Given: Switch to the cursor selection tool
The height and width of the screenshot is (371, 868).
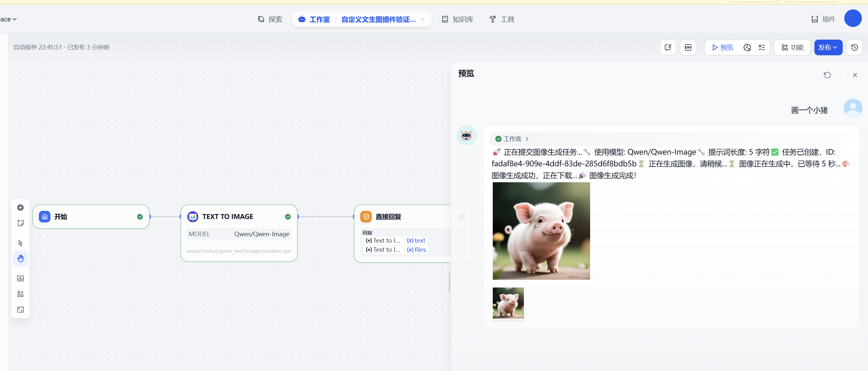Looking at the screenshot, I should coord(20,243).
